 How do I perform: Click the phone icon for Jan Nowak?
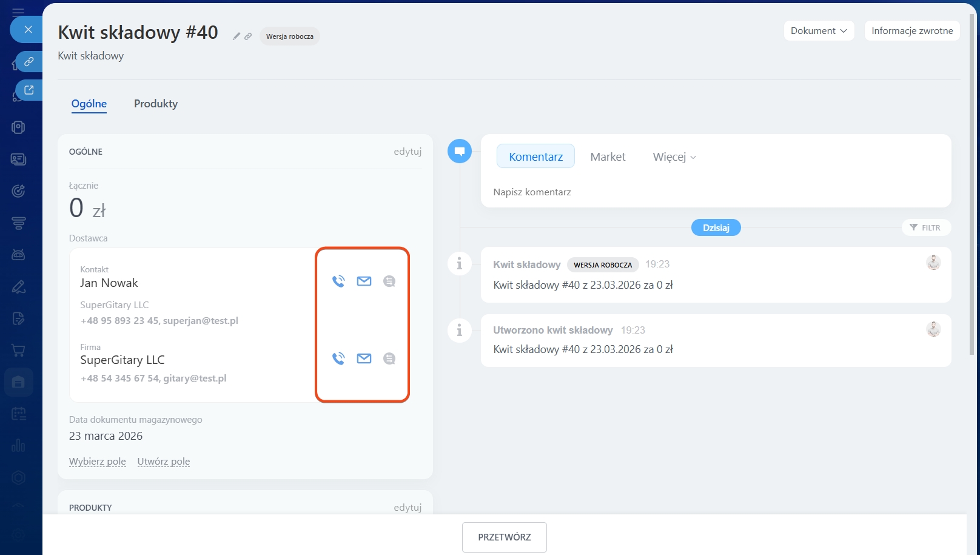pos(338,281)
